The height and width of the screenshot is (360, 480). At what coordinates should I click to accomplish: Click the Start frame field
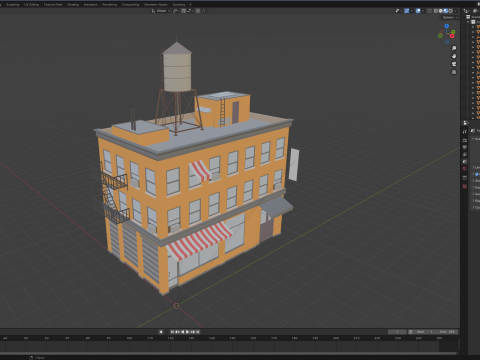[x=425, y=332]
